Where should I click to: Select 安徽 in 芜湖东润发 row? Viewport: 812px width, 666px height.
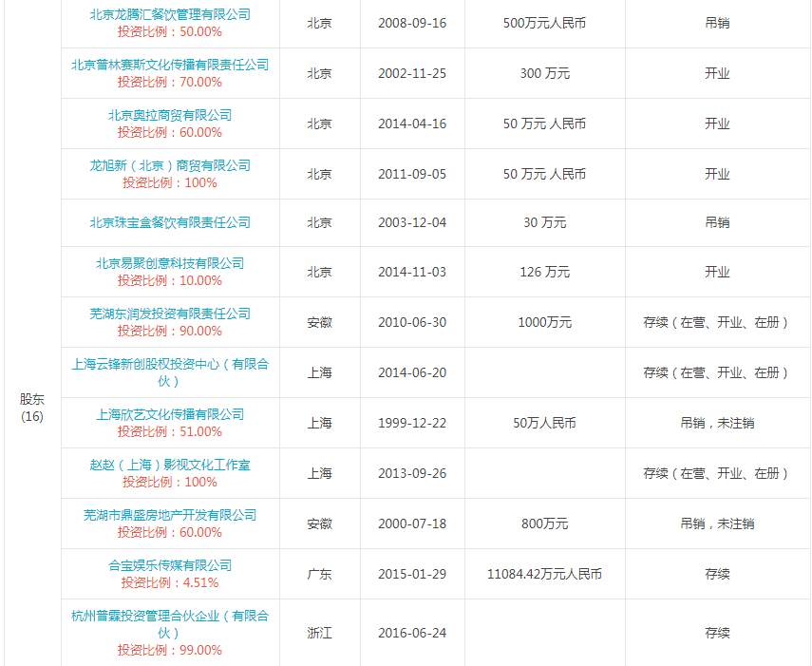[319, 322]
